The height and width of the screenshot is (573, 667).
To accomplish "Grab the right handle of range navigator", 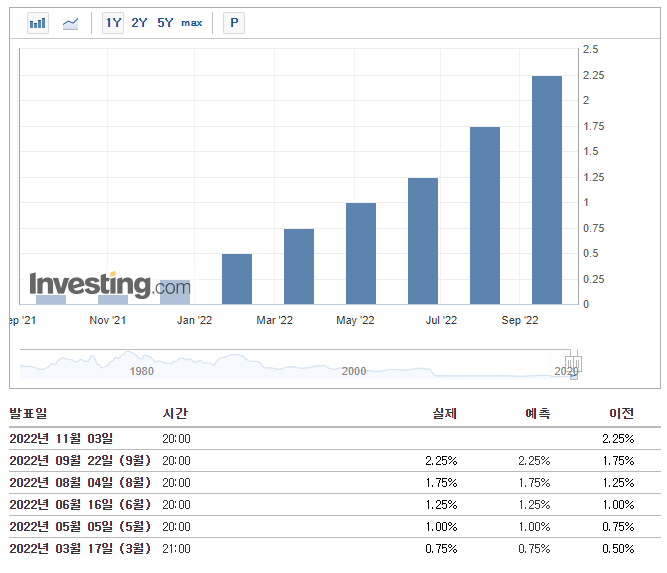I will (x=577, y=364).
